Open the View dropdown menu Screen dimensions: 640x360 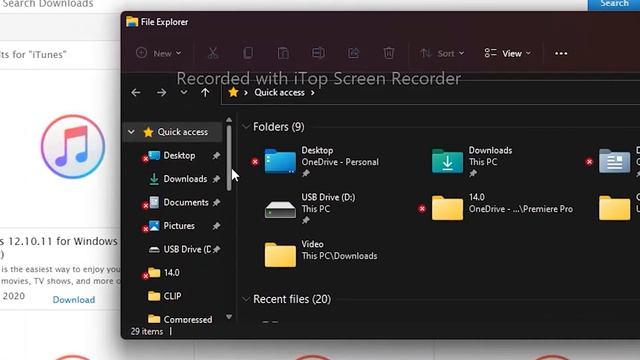[507, 53]
